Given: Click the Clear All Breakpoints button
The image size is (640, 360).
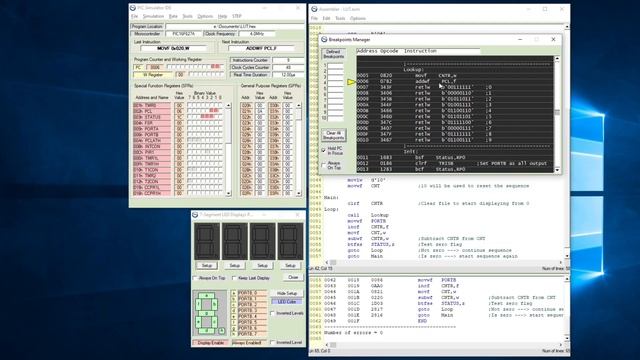Looking at the screenshot, I should [333, 136].
